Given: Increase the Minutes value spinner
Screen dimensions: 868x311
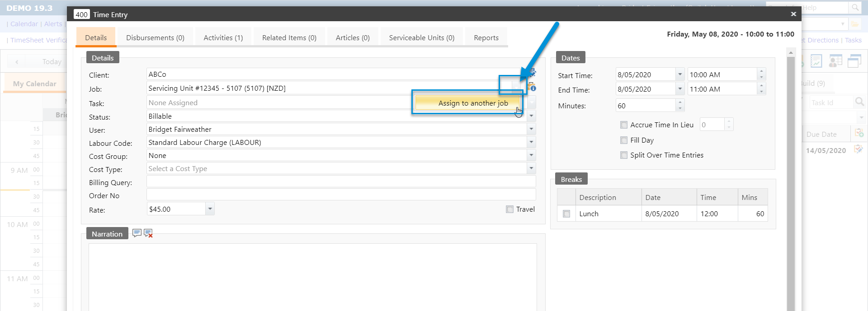Looking at the screenshot, I should pyautogui.click(x=680, y=102).
